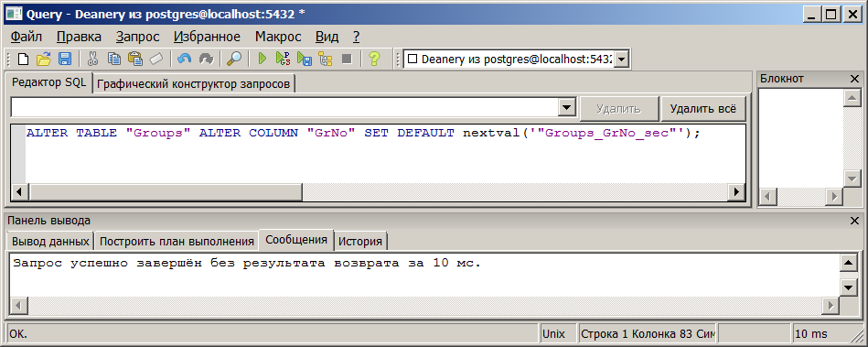Cut selected text with scissors icon
868x347 pixels.
click(93, 59)
